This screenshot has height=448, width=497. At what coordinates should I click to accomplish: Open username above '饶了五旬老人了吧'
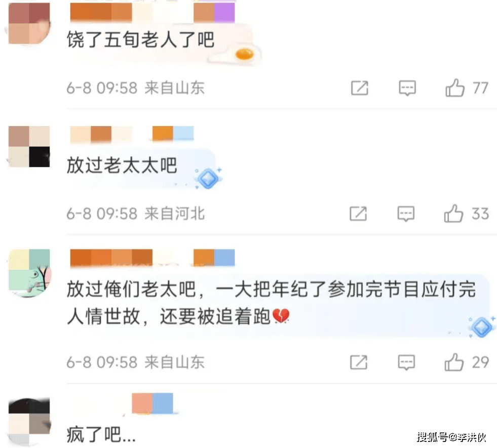coord(152,13)
